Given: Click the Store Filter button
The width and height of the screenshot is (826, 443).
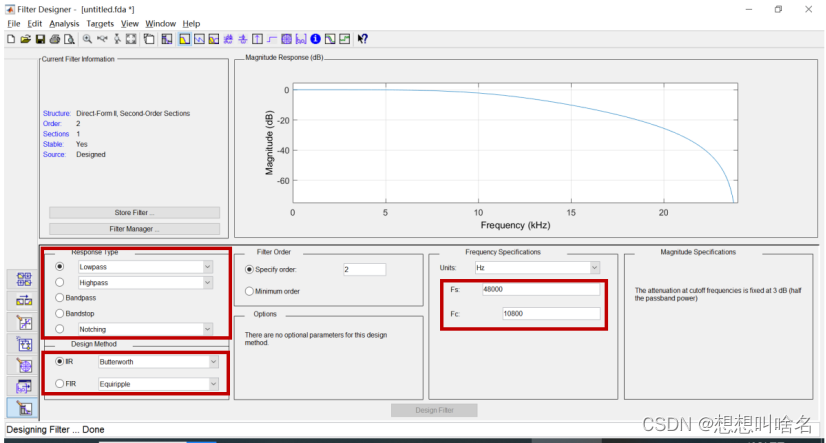Looking at the screenshot, I should tap(134, 212).
